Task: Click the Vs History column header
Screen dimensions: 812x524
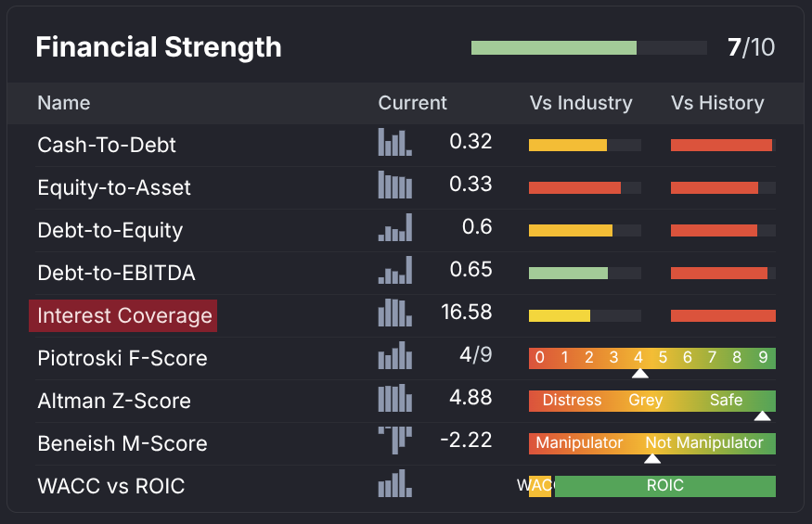Action: 717,103
